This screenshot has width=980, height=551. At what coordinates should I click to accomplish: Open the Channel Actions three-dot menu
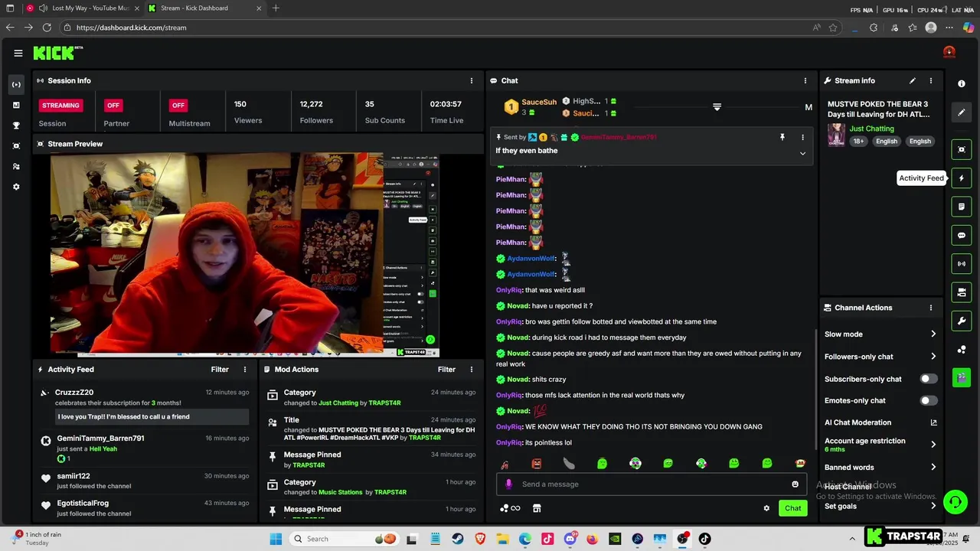931,308
